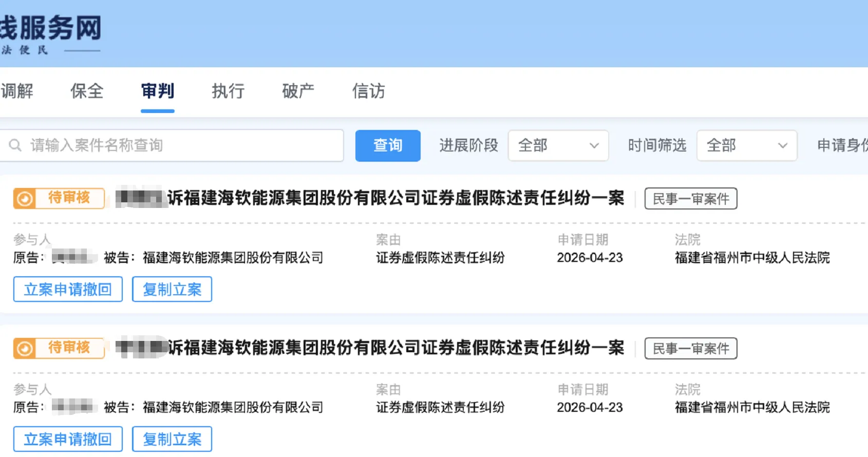Click second case's defendant 福建海钦能源集团股份有限公司

coord(233,408)
